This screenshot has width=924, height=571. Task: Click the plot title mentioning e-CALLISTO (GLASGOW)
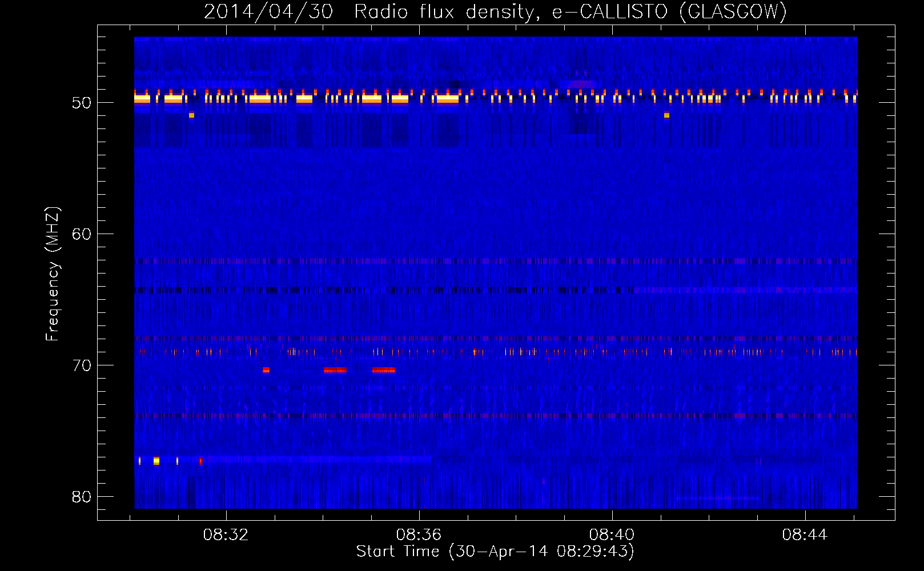(x=496, y=11)
